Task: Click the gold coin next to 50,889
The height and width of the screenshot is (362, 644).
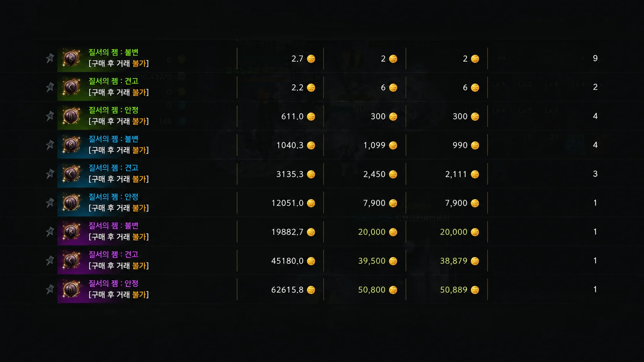Action: [475, 290]
